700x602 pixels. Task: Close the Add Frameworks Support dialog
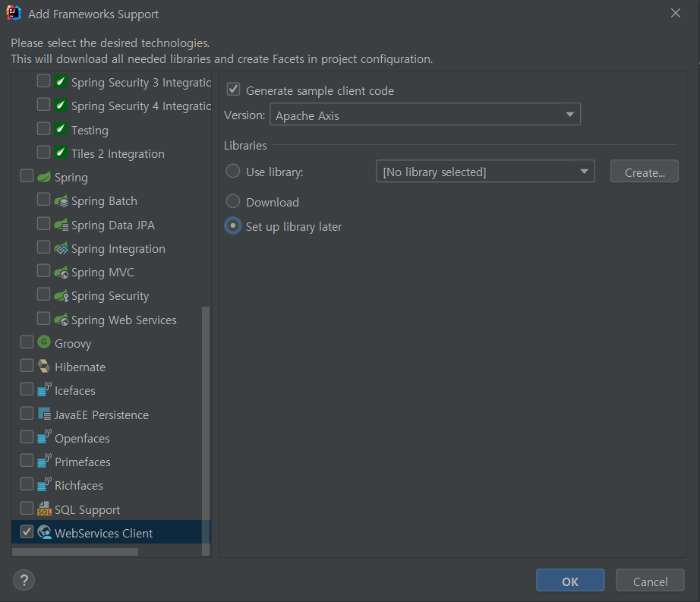coord(676,14)
